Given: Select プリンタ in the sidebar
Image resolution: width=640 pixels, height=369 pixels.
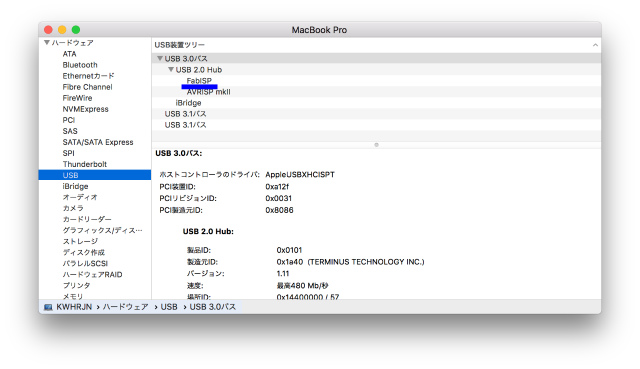Looking at the screenshot, I should coord(76,285).
